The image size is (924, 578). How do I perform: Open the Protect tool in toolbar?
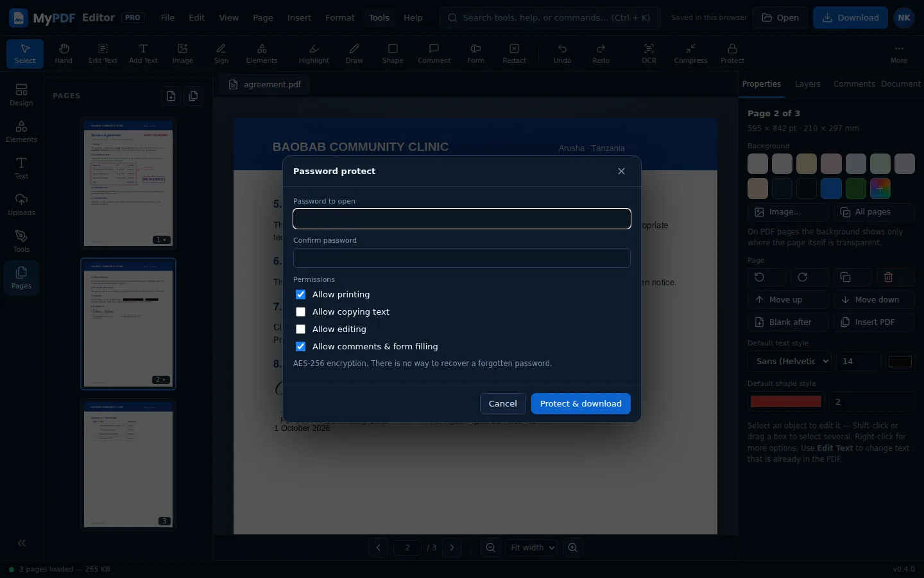click(x=732, y=53)
